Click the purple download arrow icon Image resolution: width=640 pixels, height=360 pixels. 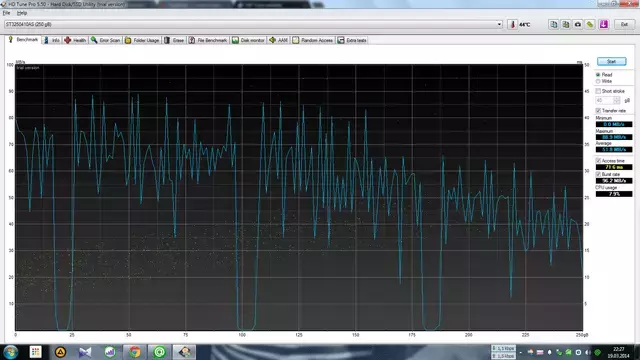pos(604,24)
